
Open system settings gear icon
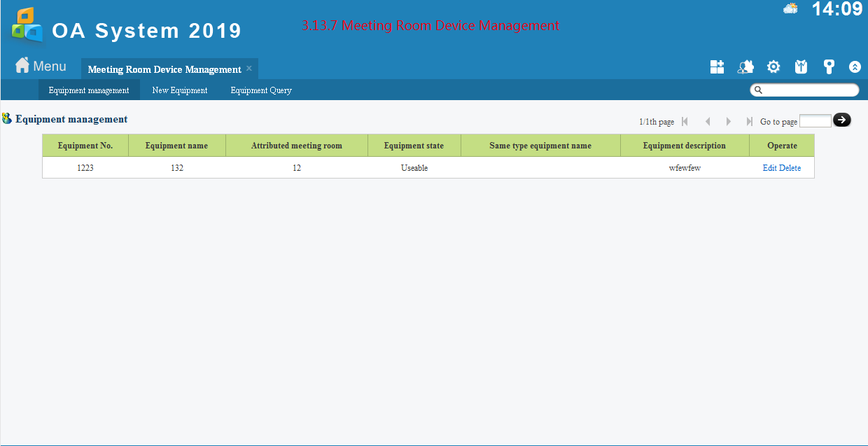(773, 67)
